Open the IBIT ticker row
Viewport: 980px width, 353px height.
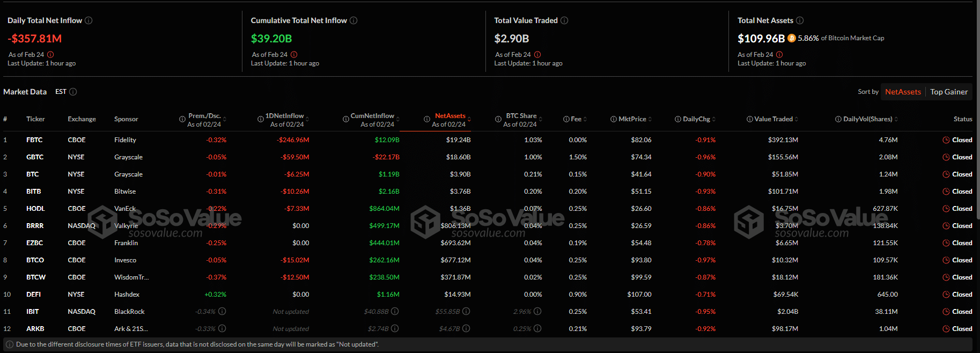point(488,312)
